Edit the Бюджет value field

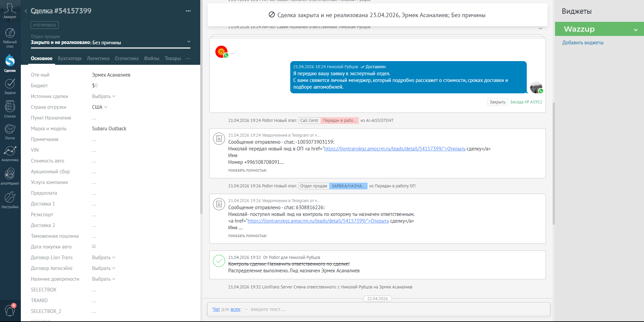pos(95,86)
